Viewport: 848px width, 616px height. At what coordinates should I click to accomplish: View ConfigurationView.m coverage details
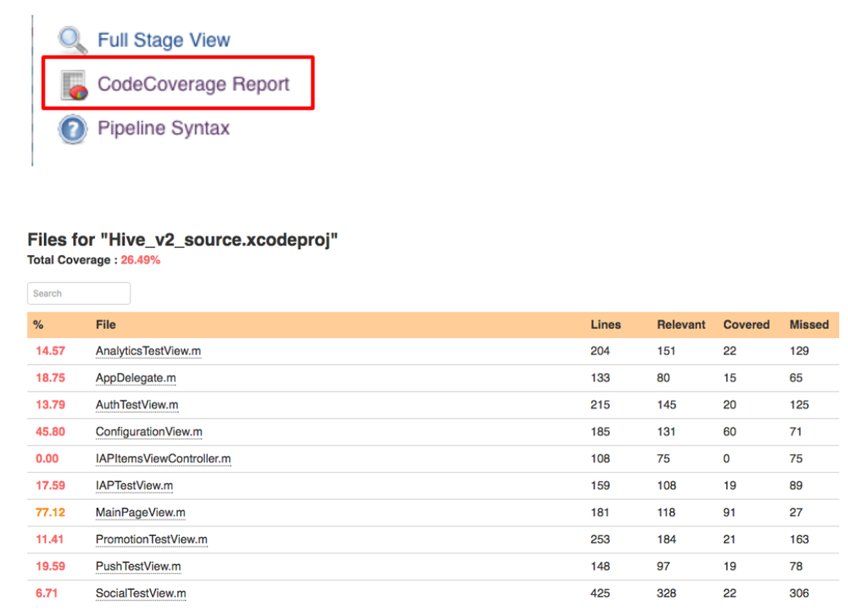(x=149, y=432)
